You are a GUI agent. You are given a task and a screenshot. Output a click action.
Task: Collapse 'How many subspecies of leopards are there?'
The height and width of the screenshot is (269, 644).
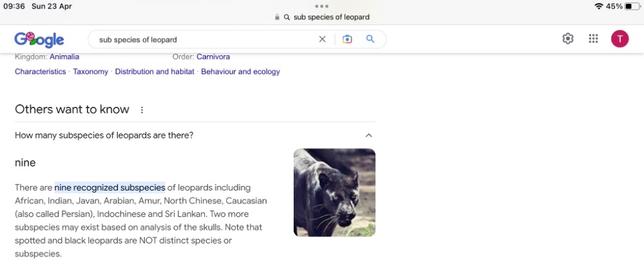pyautogui.click(x=104, y=136)
